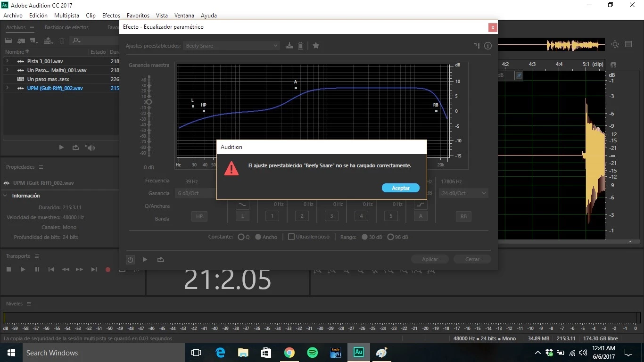The width and height of the screenshot is (644, 362).
Task: Click the high shelf curve icon above band A
Action: (421, 204)
